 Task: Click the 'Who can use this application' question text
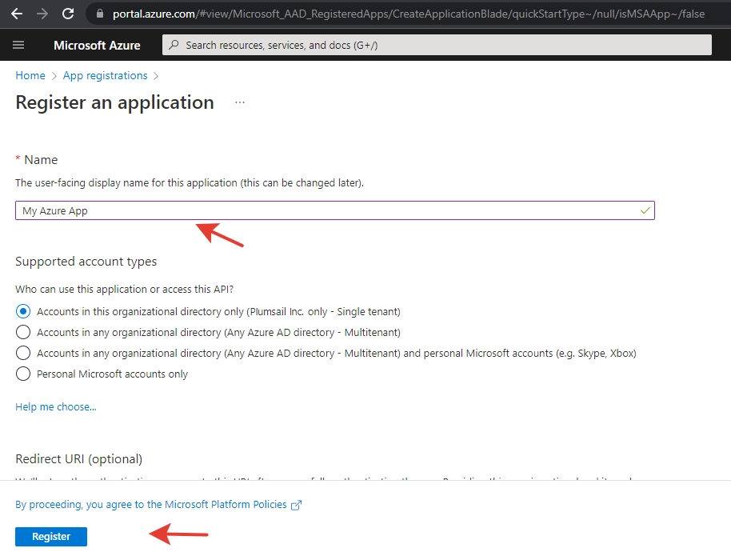(x=125, y=289)
